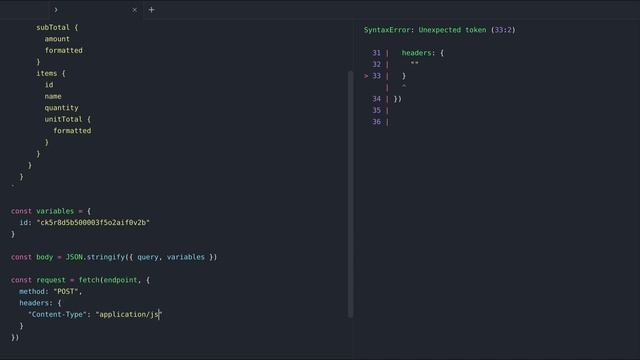Click the '(33:2)' error location
The height and width of the screenshot is (360, 640).
pyautogui.click(x=503, y=30)
